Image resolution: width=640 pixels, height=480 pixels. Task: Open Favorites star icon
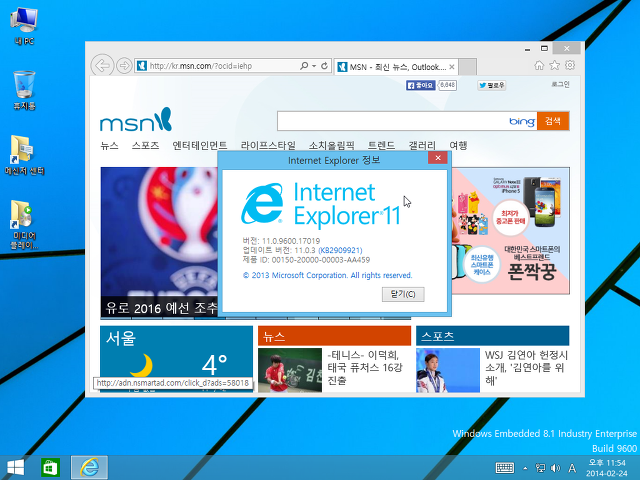pyautogui.click(x=555, y=65)
